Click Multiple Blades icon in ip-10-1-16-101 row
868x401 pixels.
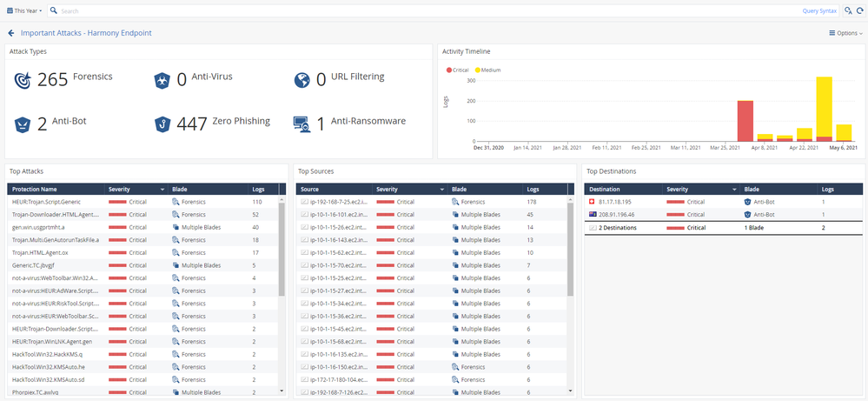coord(455,214)
